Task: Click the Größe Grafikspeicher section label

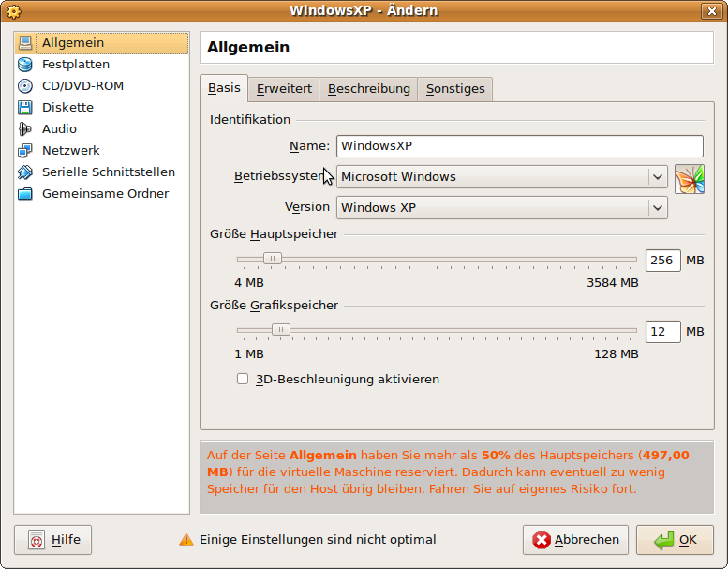Action: (274, 306)
